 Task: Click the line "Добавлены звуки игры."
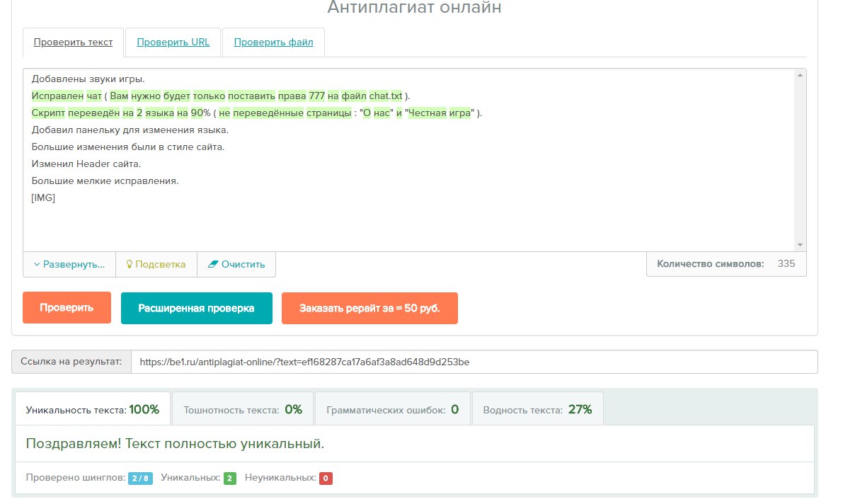pyautogui.click(x=88, y=79)
